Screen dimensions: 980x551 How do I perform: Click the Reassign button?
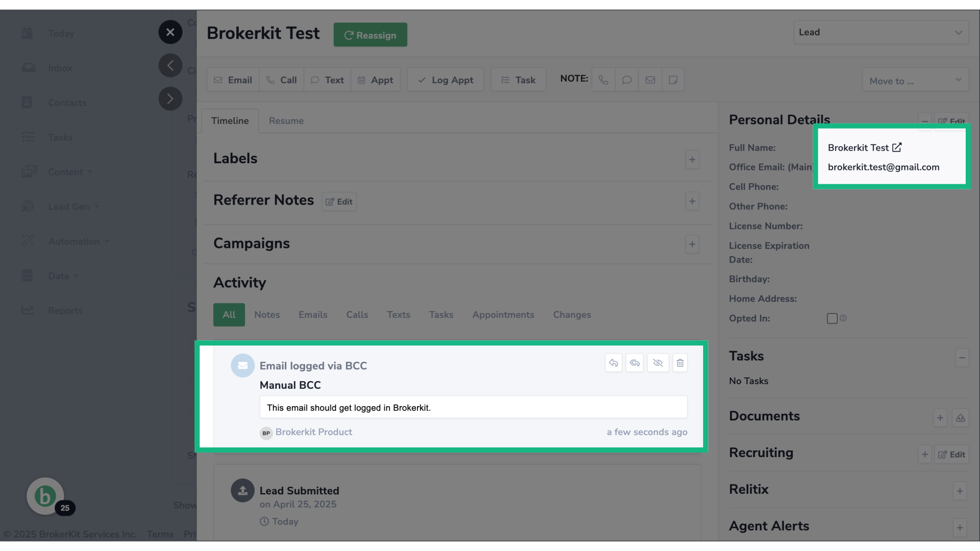pyautogui.click(x=370, y=35)
